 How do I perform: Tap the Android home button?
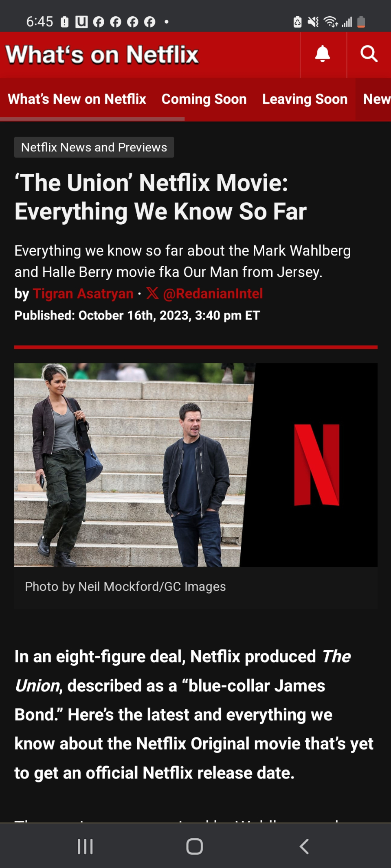195,846
